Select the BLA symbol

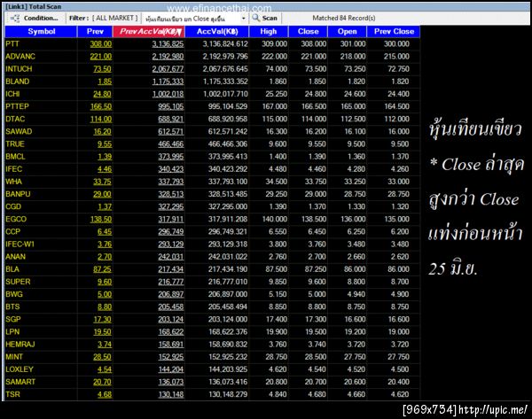(x=12, y=270)
